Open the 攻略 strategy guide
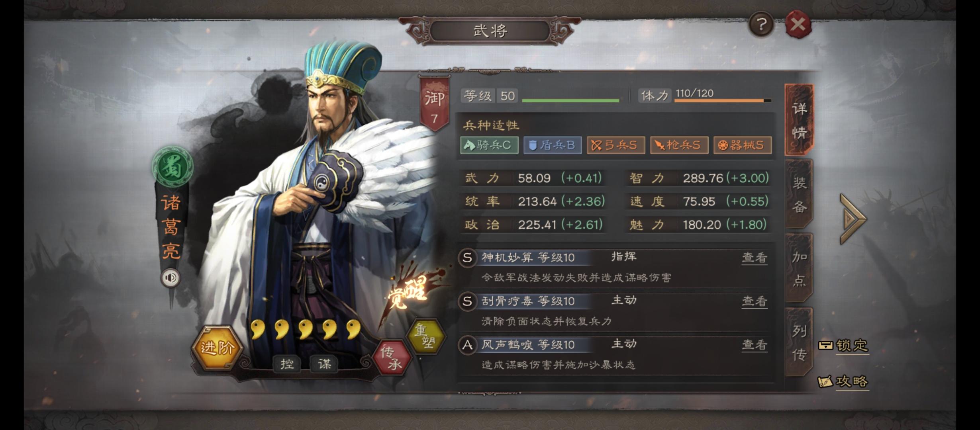Screen dimensions: 980x430 [x=843, y=381]
